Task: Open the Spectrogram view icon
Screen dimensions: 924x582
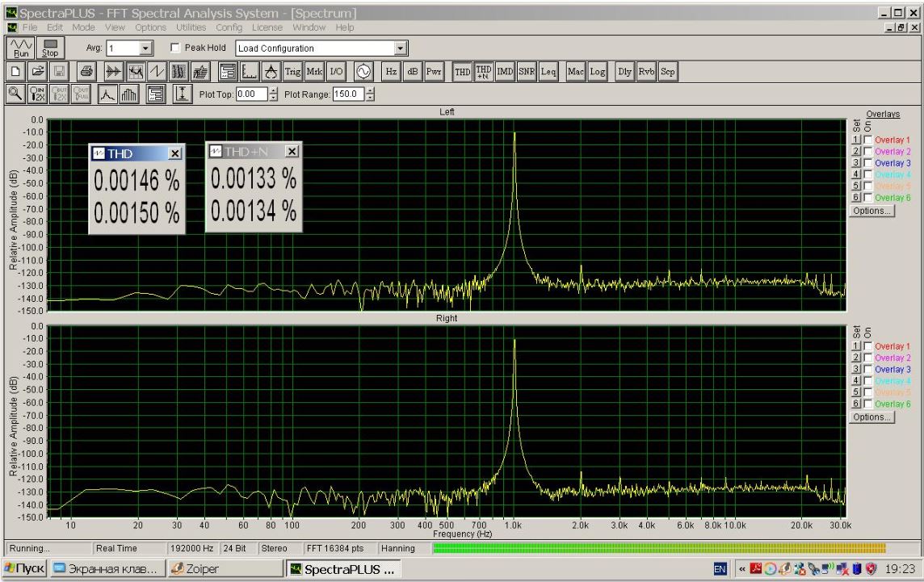Action: pos(179,72)
